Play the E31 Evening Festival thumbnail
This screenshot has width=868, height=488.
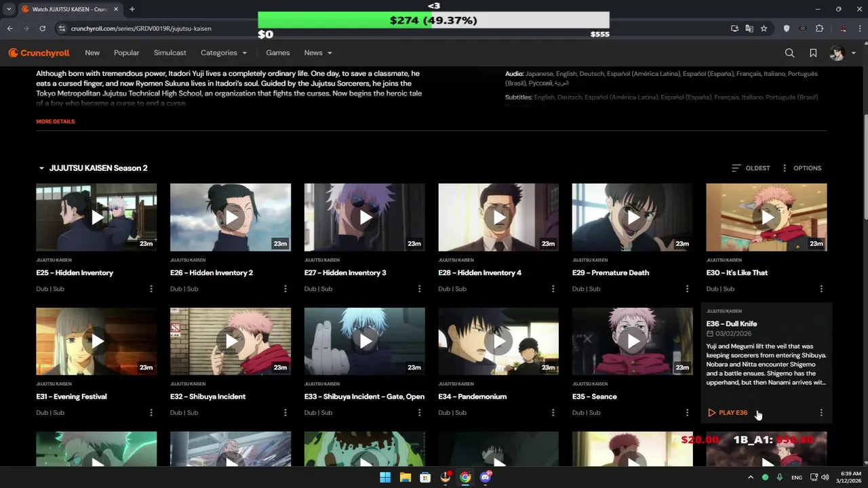(96, 341)
